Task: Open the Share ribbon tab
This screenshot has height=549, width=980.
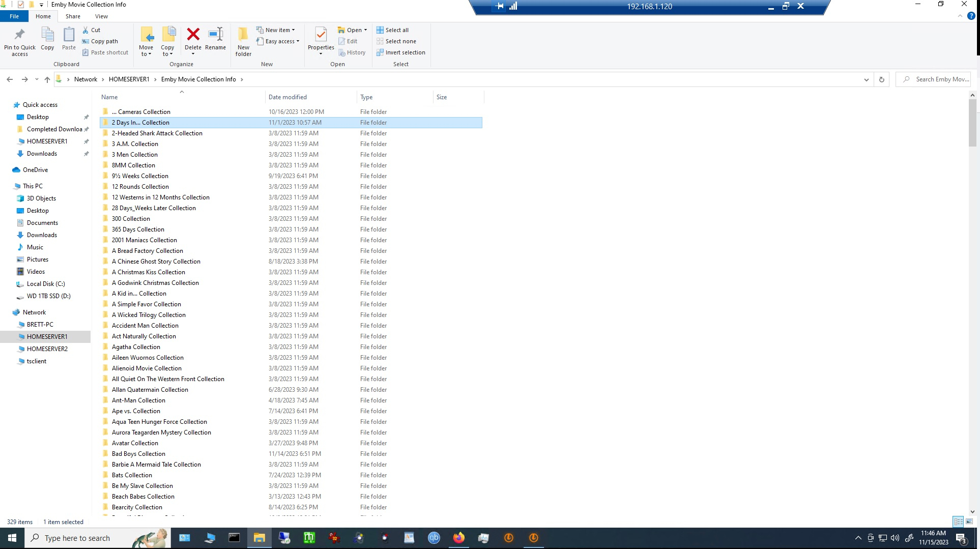Action: click(73, 16)
